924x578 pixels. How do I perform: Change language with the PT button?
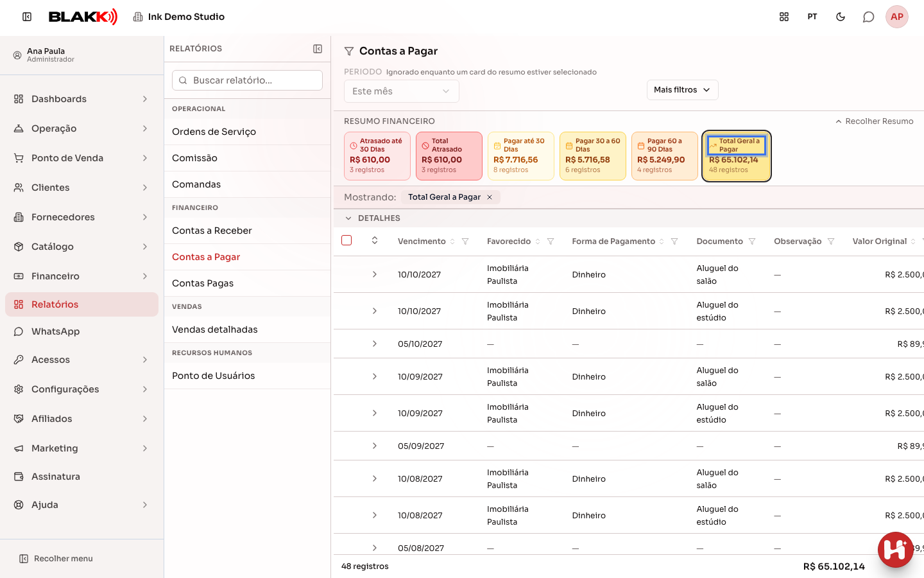pos(812,17)
